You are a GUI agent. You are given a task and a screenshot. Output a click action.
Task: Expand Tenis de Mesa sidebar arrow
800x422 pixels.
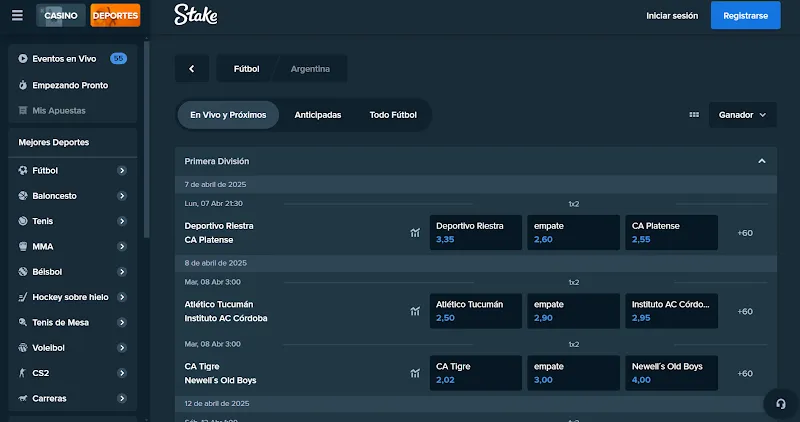coord(122,322)
